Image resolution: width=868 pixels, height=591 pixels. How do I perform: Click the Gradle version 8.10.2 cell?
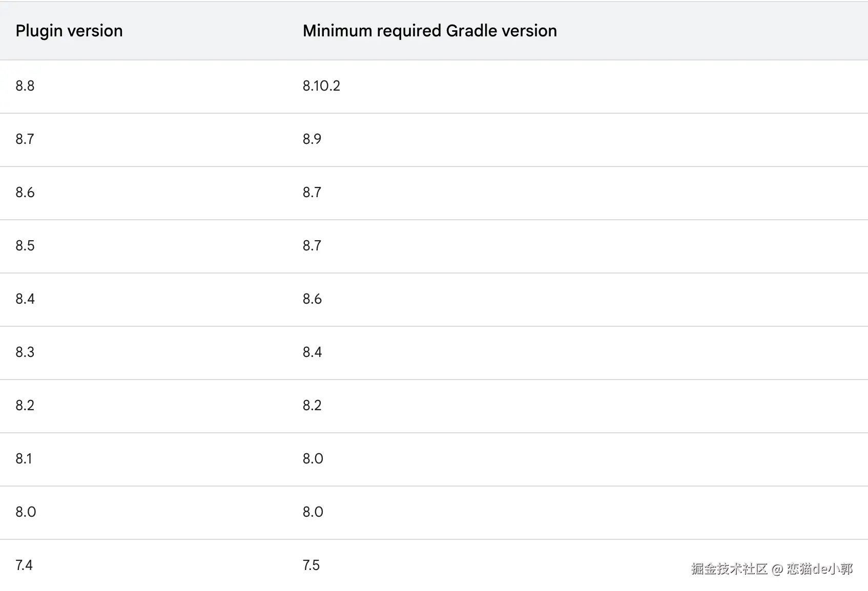pyautogui.click(x=321, y=86)
